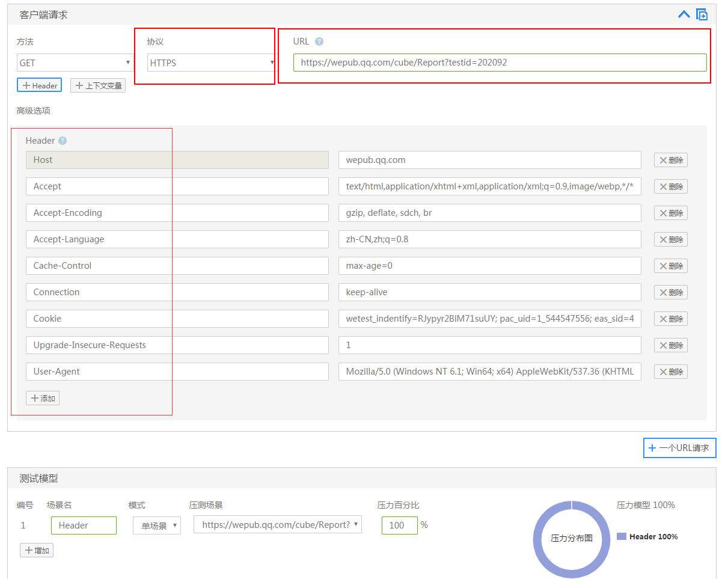Click the copy request icon at panel top-right
728x579 pixels.
702,14
